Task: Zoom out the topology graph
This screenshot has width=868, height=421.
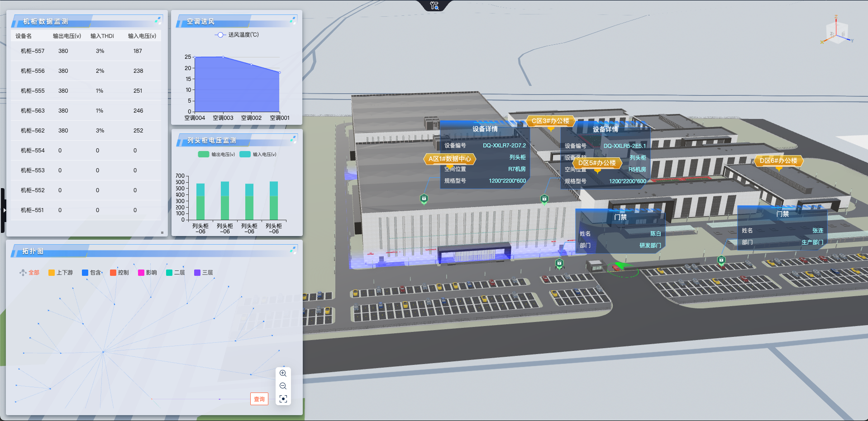Action: click(x=283, y=386)
